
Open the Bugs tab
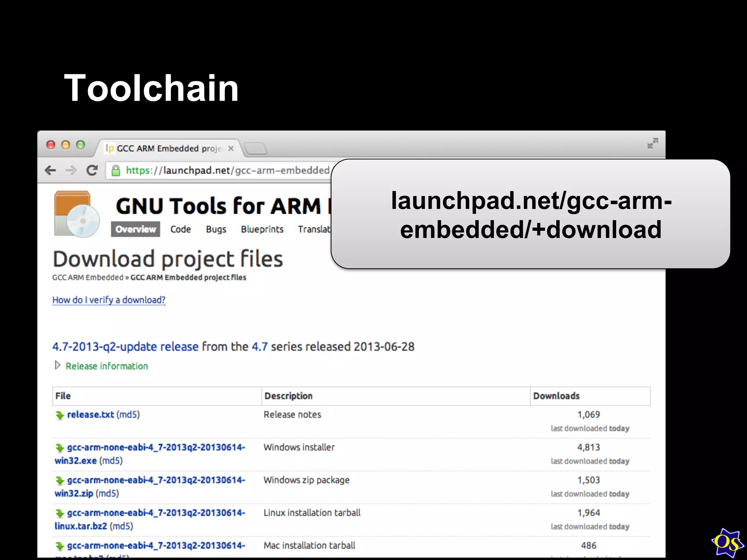(x=216, y=229)
